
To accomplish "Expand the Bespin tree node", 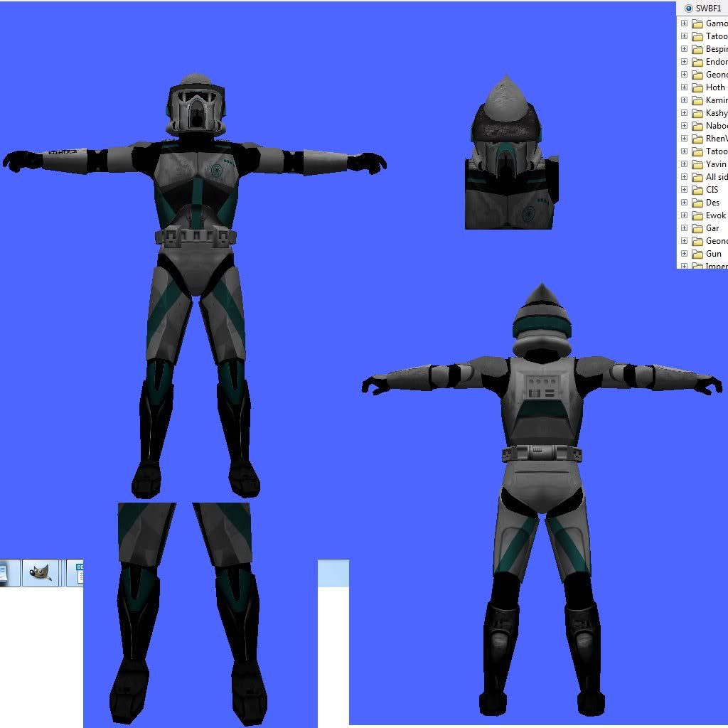I will tap(684, 48).
